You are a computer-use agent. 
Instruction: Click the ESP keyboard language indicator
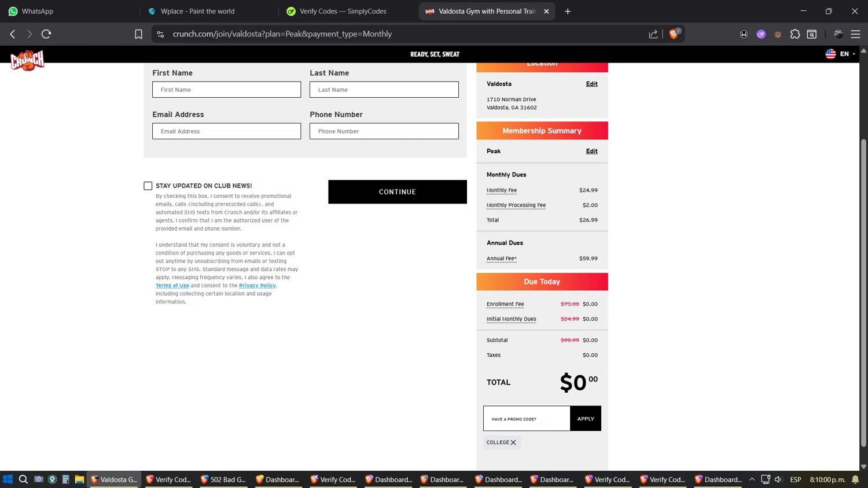point(796,479)
